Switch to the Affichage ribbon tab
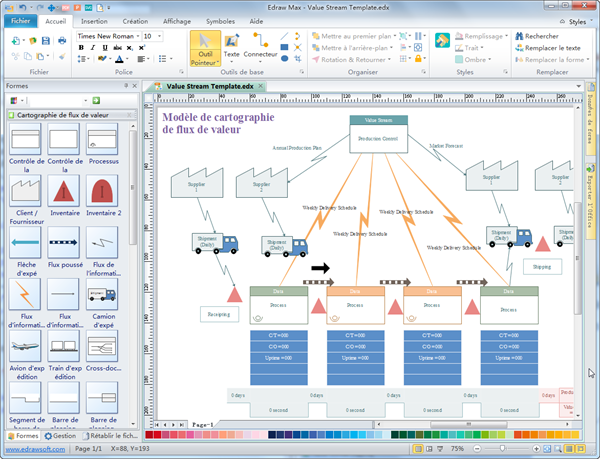Viewport: 600px width, 459px height. (177, 20)
